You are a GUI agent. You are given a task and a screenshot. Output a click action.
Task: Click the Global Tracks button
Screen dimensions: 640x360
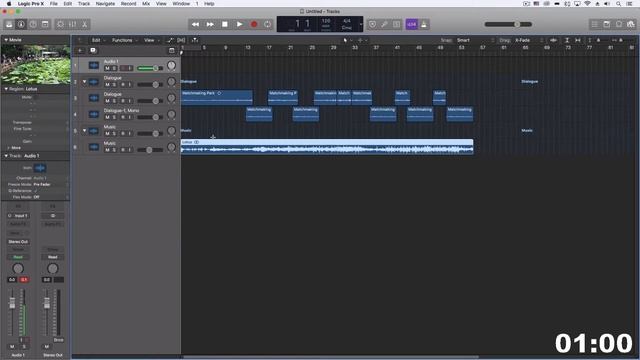point(171,51)
